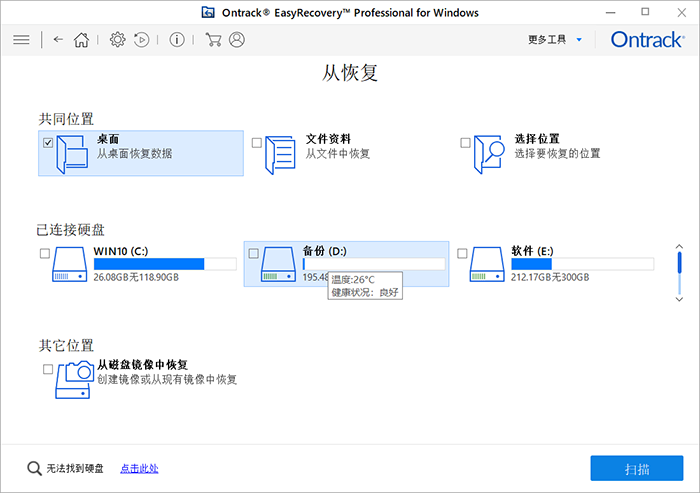Click the 212.17GB无300GB text
The height and width of the screenshot is (493, 700).
[x=550, y=277]
